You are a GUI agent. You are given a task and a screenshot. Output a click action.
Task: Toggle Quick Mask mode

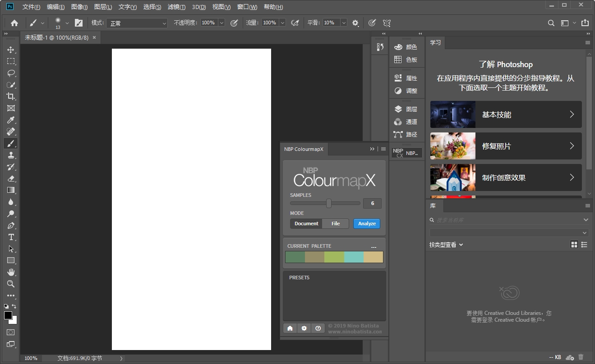point(11,332)
